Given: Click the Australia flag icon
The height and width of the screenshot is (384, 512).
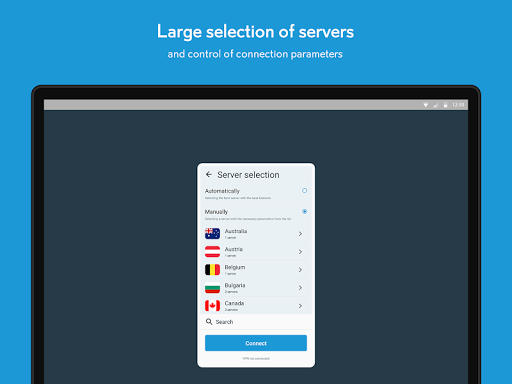Looking at the screenshot, I should point(212,234).
